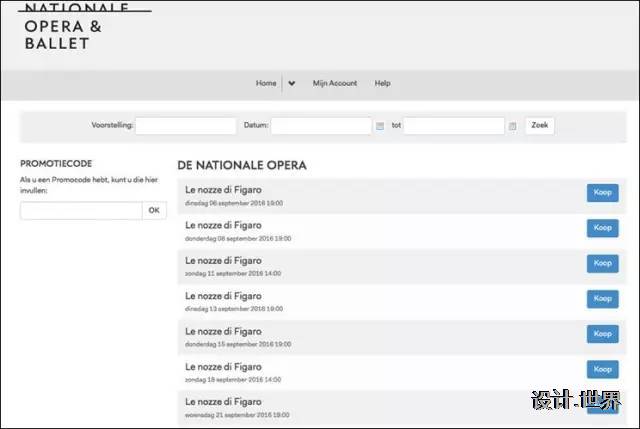Open the calendar icon after the tot field

(x=512, y=126)
